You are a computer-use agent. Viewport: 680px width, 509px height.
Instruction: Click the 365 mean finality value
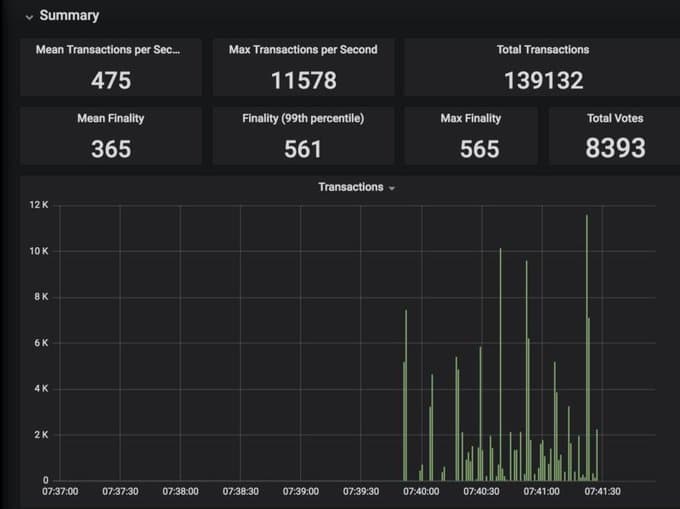pyautogui.click(x=111, y=149)
